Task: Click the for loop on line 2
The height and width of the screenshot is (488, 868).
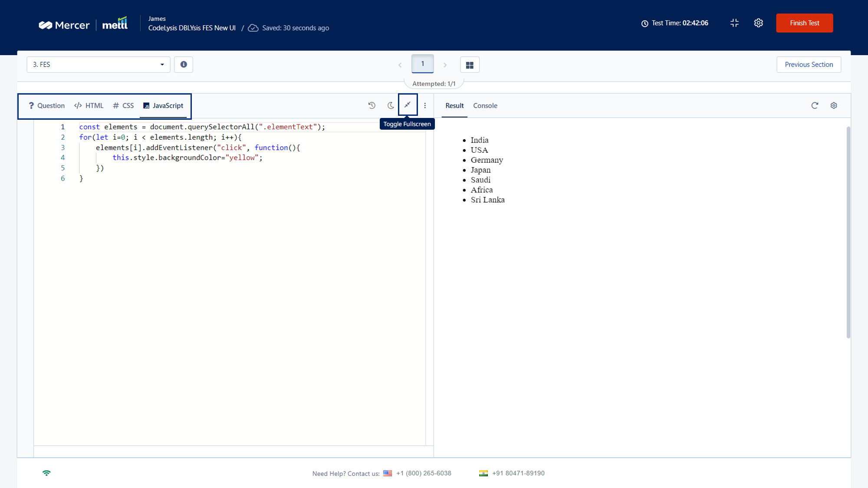Action: (x=160, y=137)
